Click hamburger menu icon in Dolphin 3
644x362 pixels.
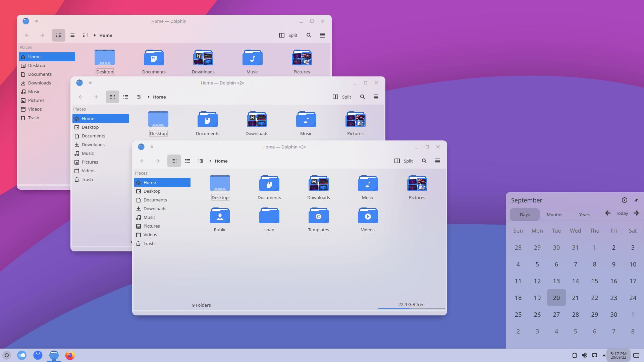[x=437, y=161]
